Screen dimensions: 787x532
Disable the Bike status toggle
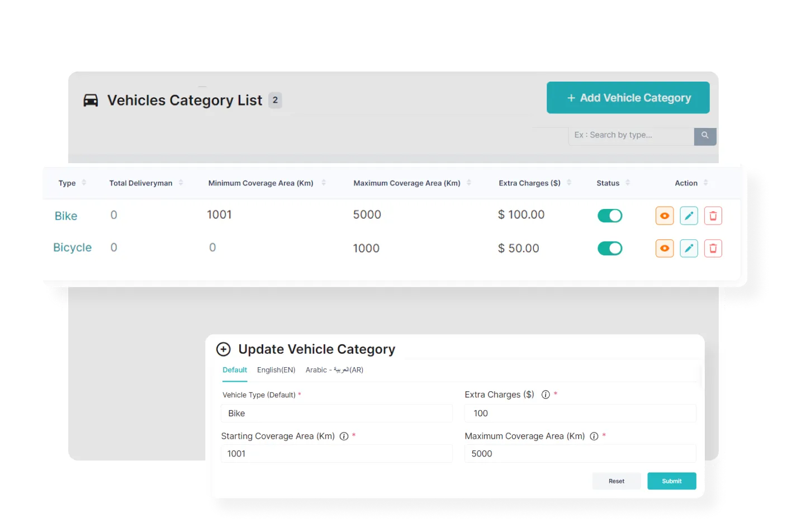pyautogui.click(x=609, y=216)
